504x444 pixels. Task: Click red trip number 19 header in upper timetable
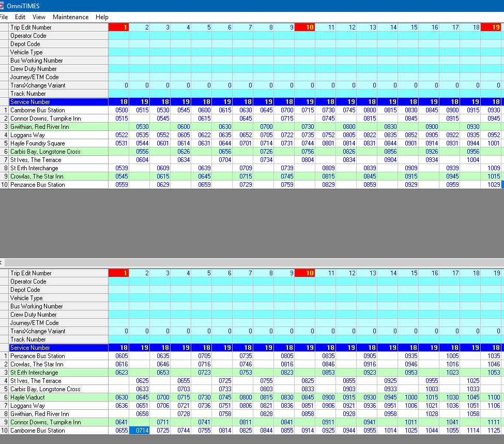coord(491,27)
